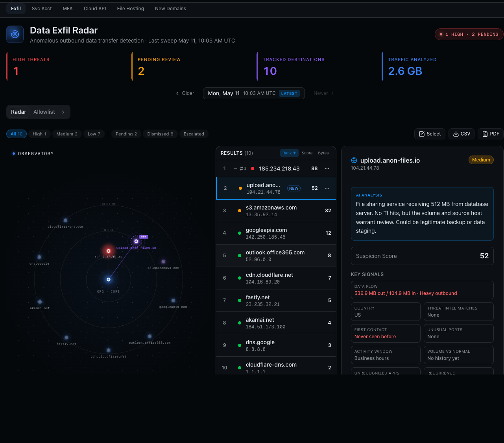Viewport: 504px width, 443px height.
Task: Click the 1 HIGH 2 PENDING status pill
Action: click(x=469, y=34)
